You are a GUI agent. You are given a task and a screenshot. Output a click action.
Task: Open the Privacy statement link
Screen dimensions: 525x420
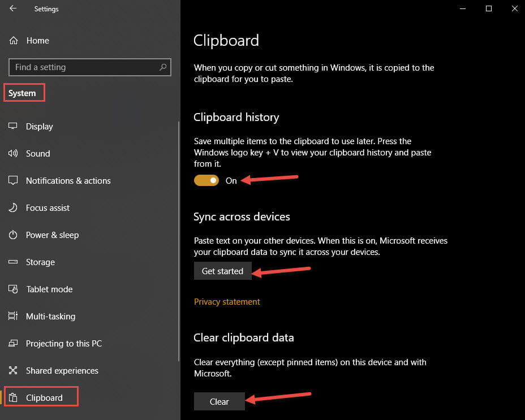click(x=227, y=302)
